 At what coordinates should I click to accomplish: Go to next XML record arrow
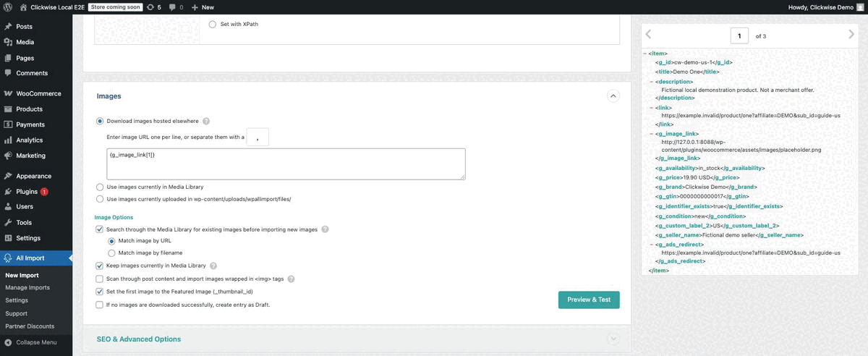[851, 35]
